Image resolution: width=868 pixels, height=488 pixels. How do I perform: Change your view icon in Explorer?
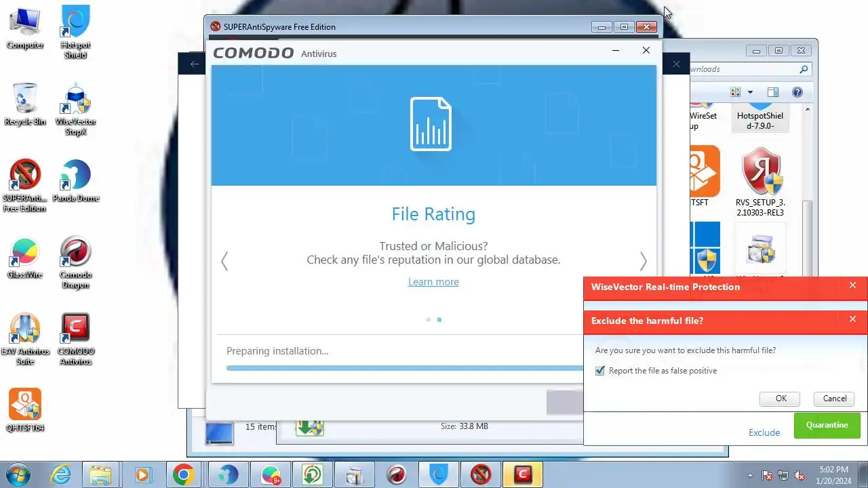(x=735, y=92)
